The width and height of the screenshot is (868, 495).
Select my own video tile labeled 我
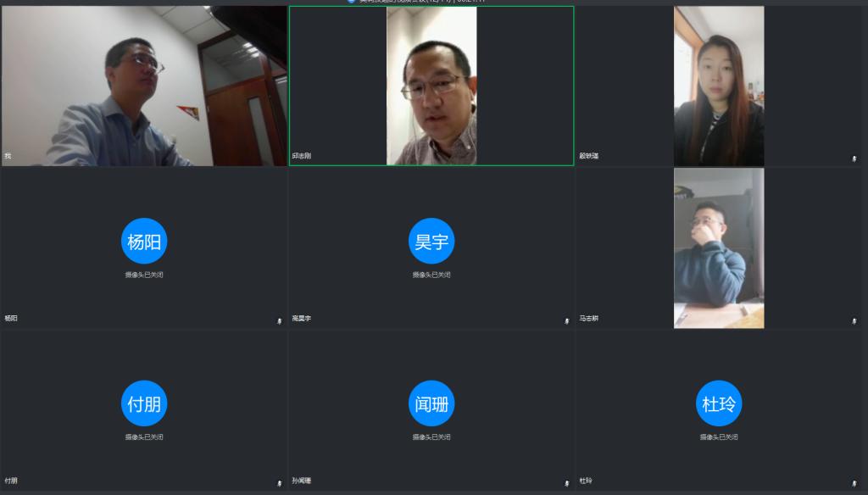click(x=144, y=86)
